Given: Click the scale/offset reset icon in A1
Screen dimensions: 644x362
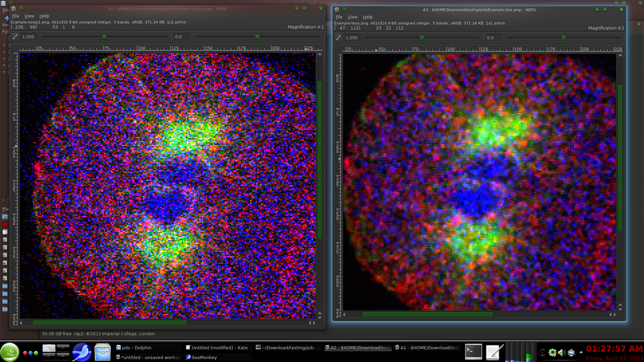Looking at the screenshot, I should (x=15, y=37).
